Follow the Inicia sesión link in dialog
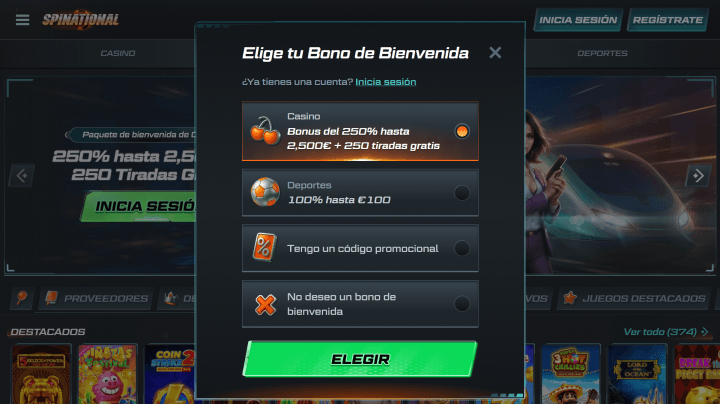Image resolution: width=720 pixels, height=404 pixels. [386, 82]
